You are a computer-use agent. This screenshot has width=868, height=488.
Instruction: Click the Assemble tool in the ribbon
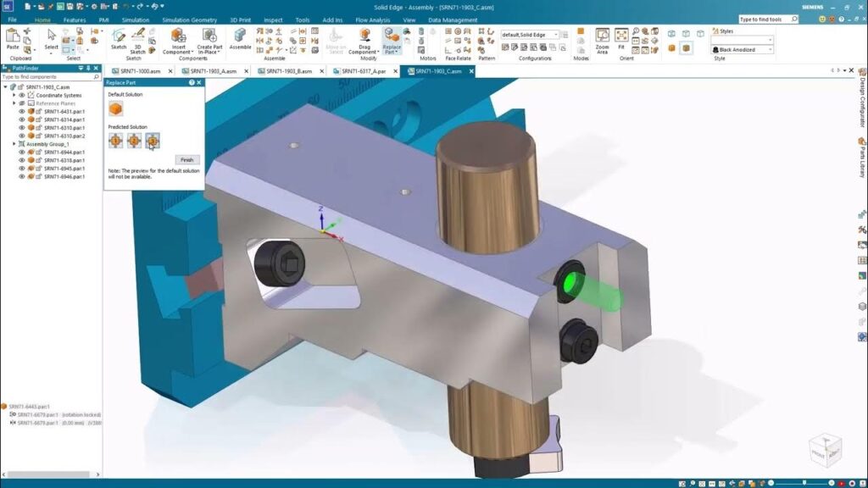240,37
